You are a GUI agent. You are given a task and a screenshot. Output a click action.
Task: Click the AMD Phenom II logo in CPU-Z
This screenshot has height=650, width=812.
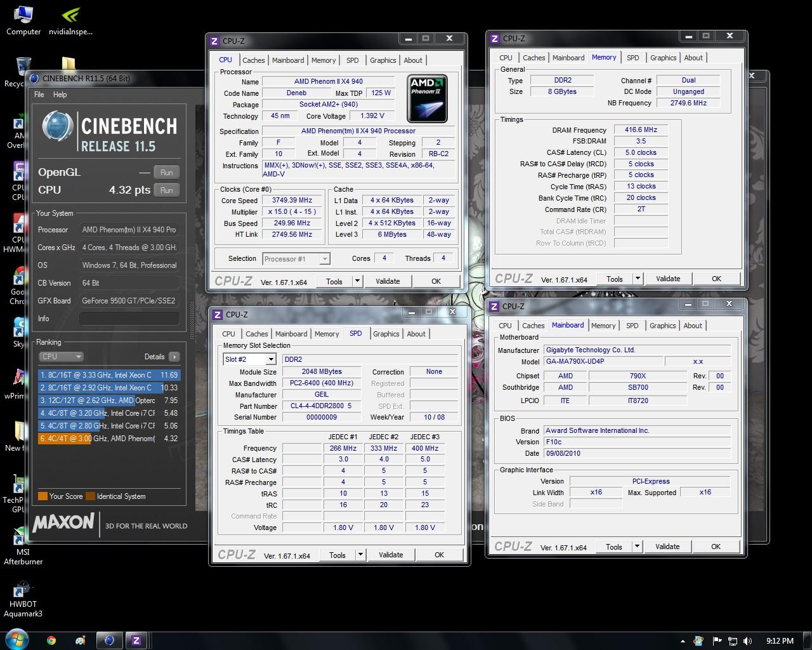(x=427, y=99)
